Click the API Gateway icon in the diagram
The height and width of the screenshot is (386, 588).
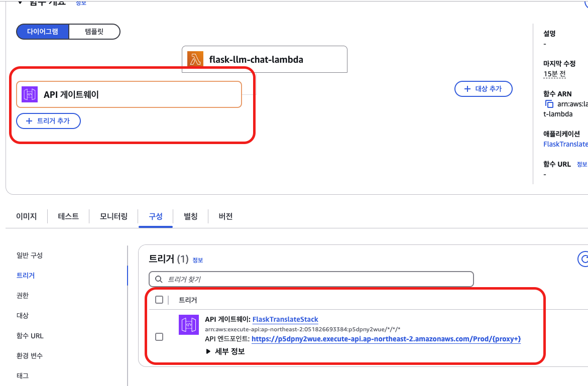coord(30,94)
